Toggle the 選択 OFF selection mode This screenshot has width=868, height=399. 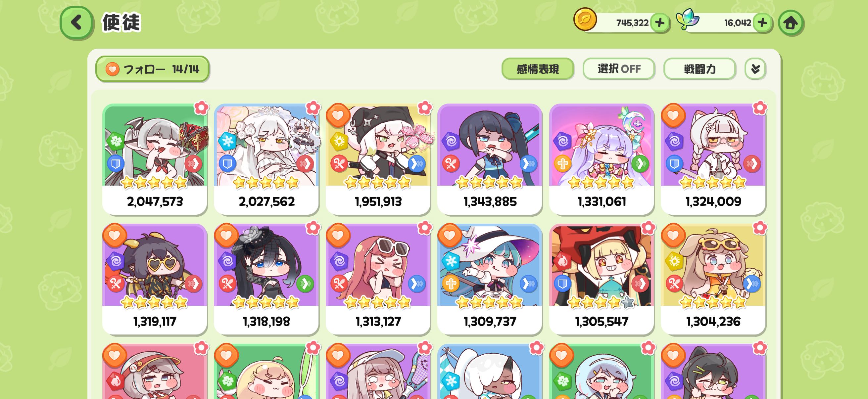point(619,69)
